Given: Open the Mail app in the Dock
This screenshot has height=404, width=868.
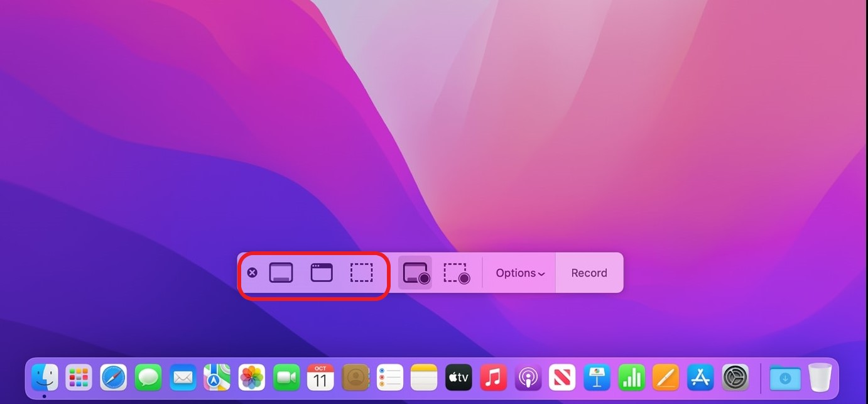Looking at the screenshot, I should click(x=183, y=378).
